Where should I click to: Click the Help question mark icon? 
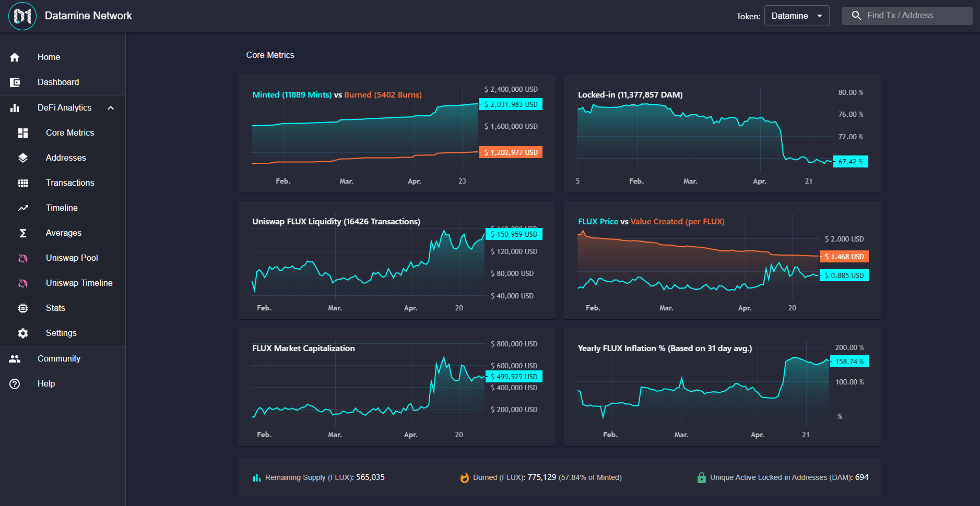point(15,384)
